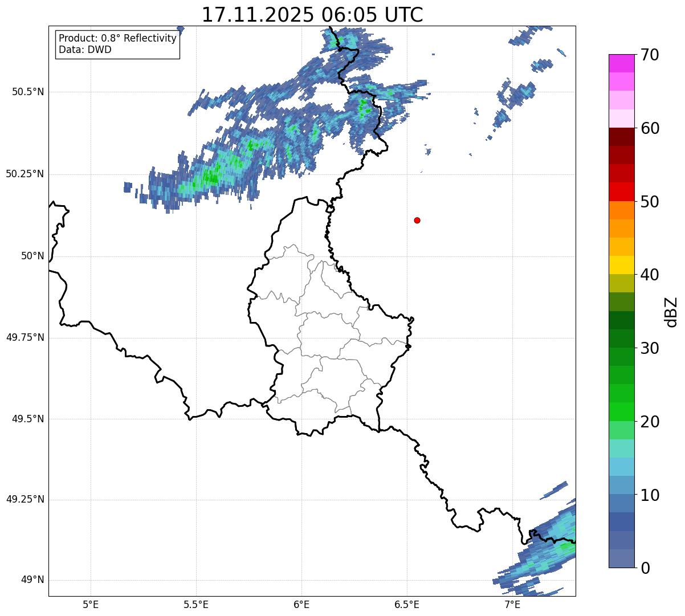Click the '49.25°N' latitude label
This screenshot has height=616, width=685.
25,500
